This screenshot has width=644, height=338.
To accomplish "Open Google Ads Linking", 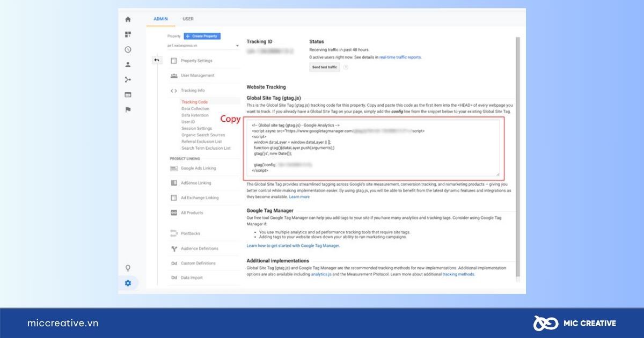I will [199, 168].
